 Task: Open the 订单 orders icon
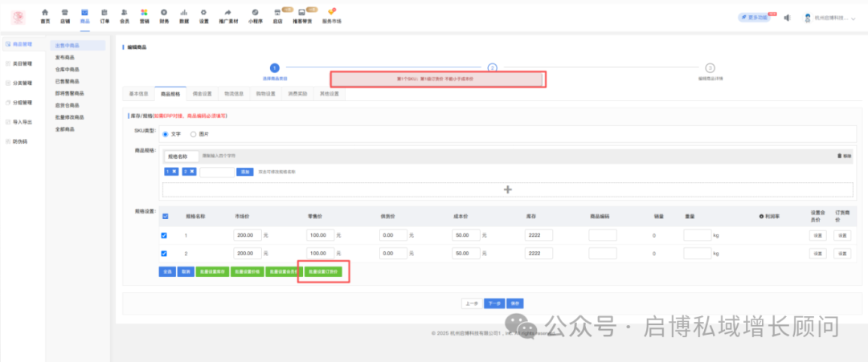[104, 14]
